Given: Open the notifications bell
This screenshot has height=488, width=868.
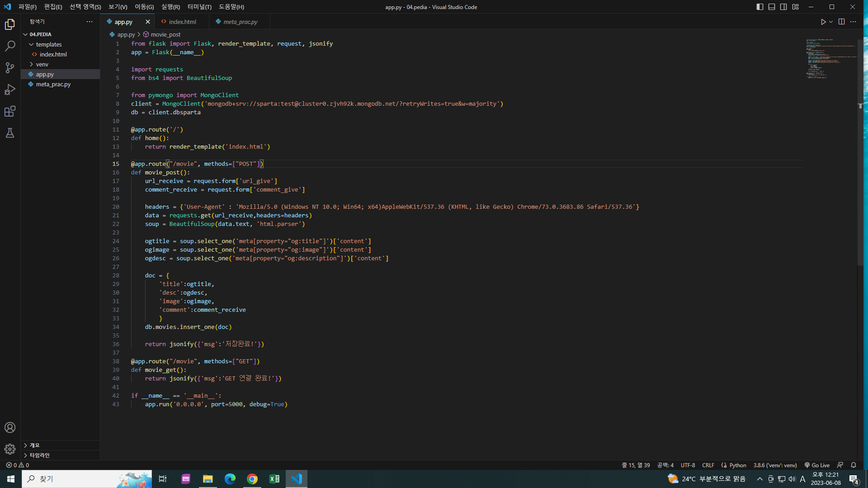Looking at the screenshot, I should (x=854, y=465).
